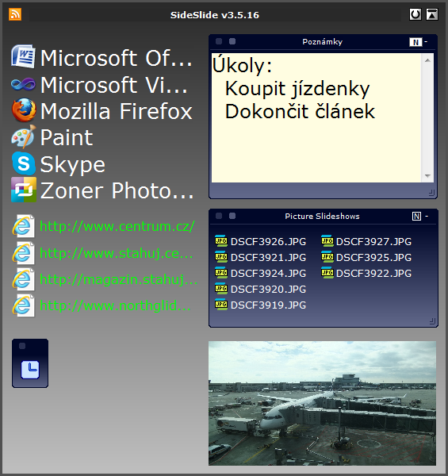Click the airport slideshow photo

322,403
